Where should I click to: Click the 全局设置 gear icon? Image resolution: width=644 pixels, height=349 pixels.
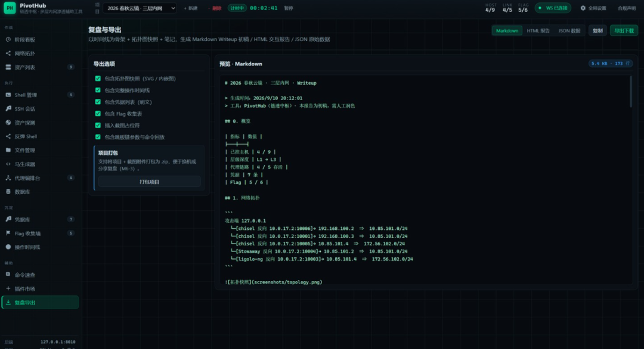click(x=583, y=8)
